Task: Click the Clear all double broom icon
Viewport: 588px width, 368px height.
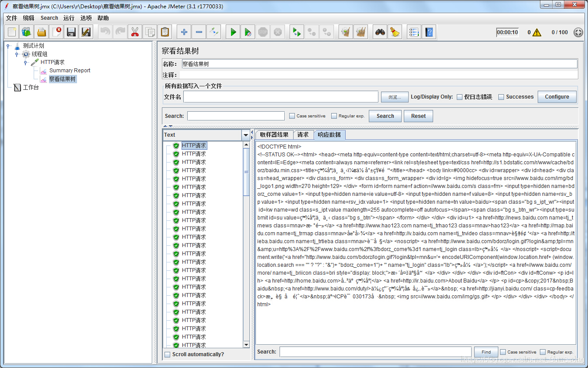Action: pos(360,32)
